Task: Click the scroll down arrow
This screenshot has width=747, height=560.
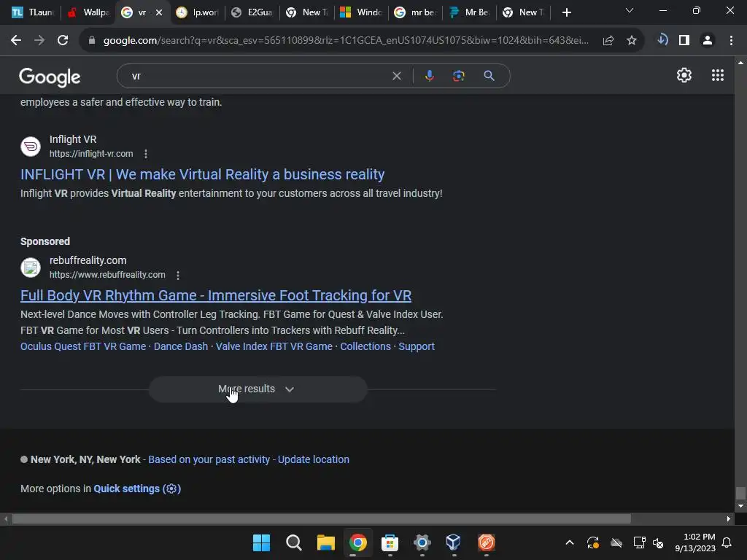Action: pyautogui.click(x=740, y=506)
